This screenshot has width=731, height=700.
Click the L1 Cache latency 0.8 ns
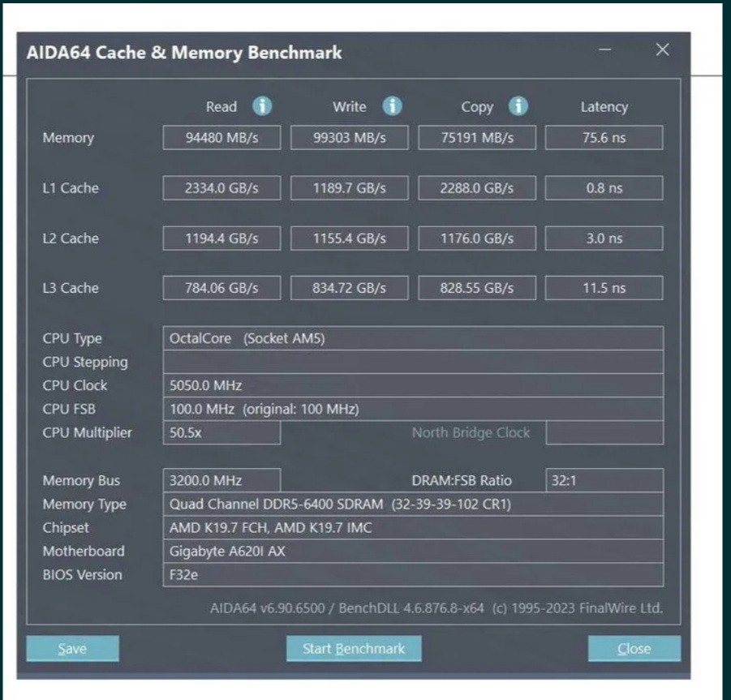point(604,188)
